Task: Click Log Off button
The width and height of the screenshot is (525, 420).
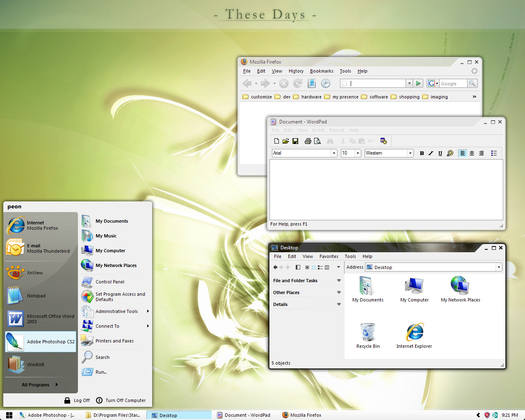Action: click(x=77, y=400)
